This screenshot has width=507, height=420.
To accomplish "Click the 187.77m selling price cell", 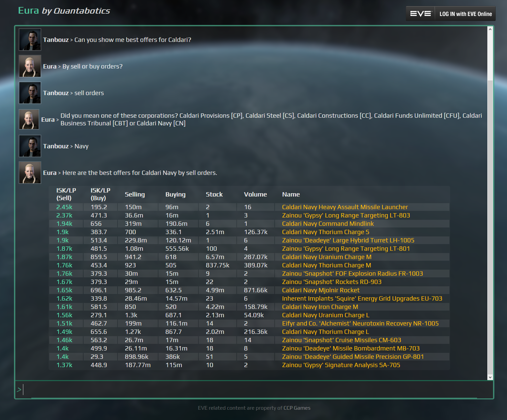I will pyautogui.click(x=138, y=365).
